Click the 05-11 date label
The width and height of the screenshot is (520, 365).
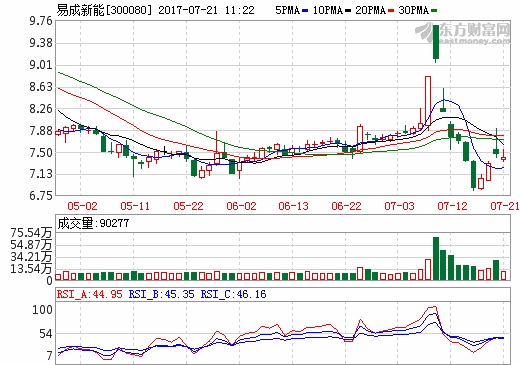point(135,206)
